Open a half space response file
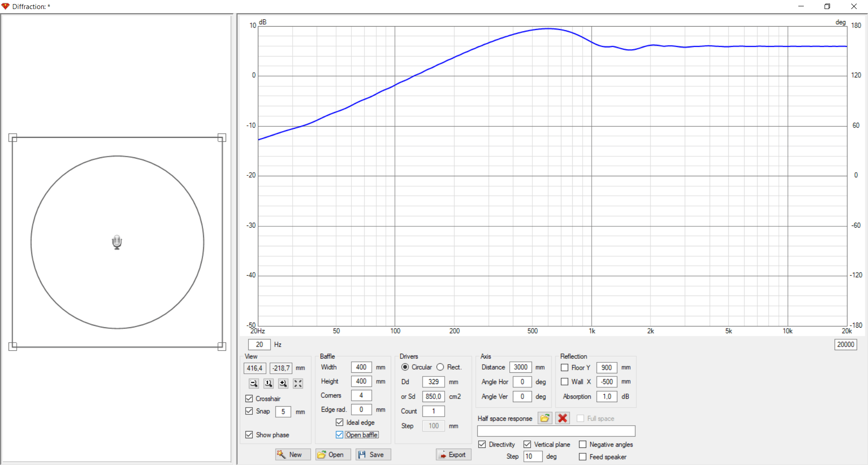This screenshot has height=465, width=868. pos(545,418)
